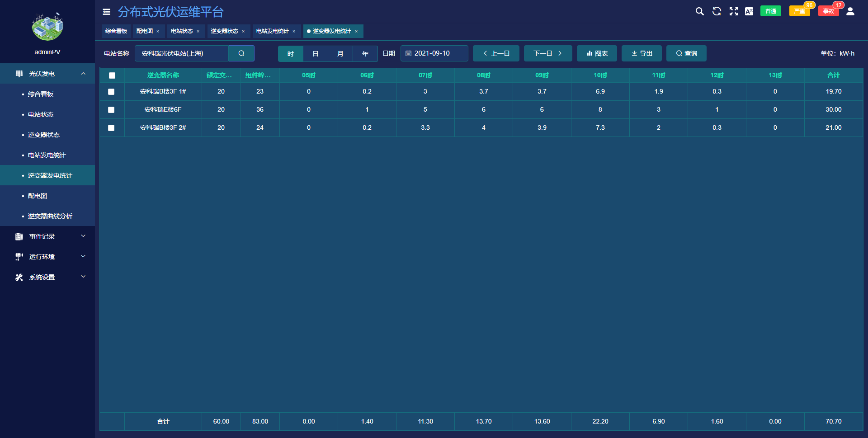Click the 导出 export button
This screenshot has width=868, height=438.
(642, 53)
